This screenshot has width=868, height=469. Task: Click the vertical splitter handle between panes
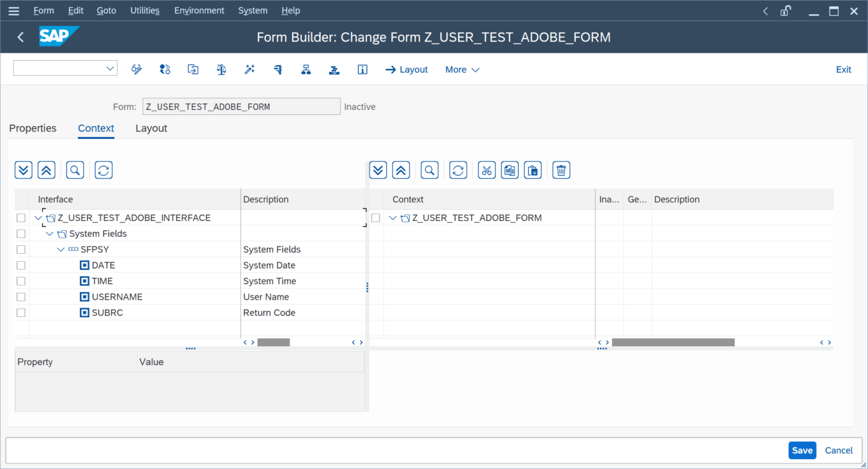click(367, 287)
